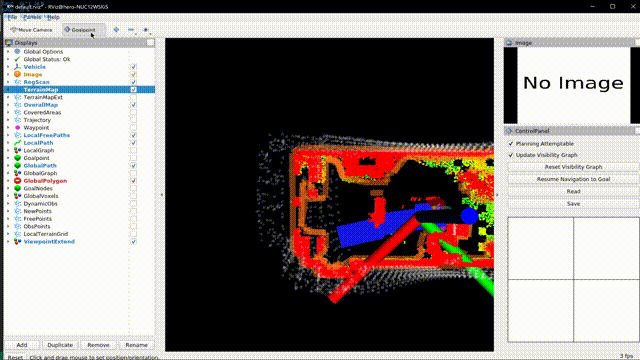This screenshot has width=640, height=360.
Task: Open the toolbar options gear icon
Action: pyautogui.click(x=145, y=30)
